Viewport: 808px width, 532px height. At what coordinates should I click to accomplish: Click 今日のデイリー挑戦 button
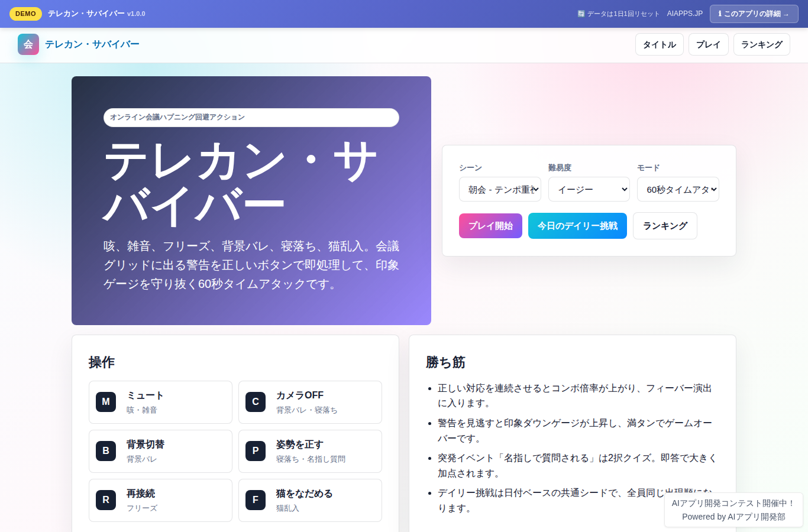[577, 226]
